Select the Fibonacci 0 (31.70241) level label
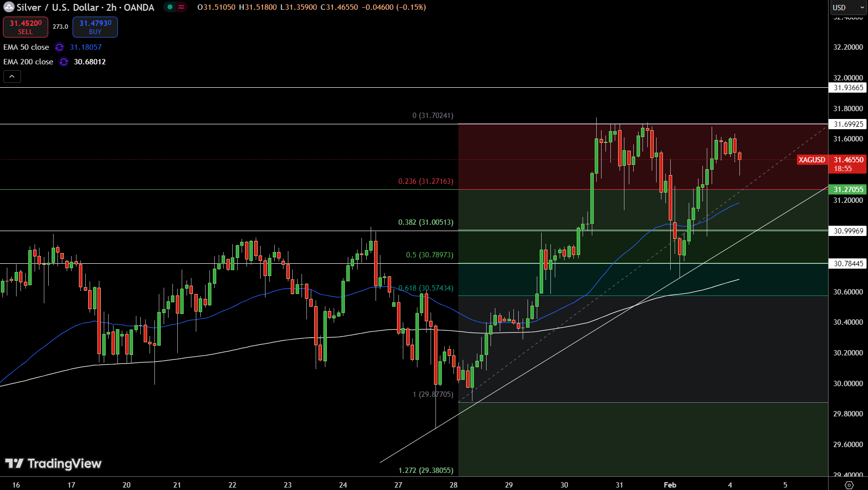 pyautogui.click(x=433, y=116)
